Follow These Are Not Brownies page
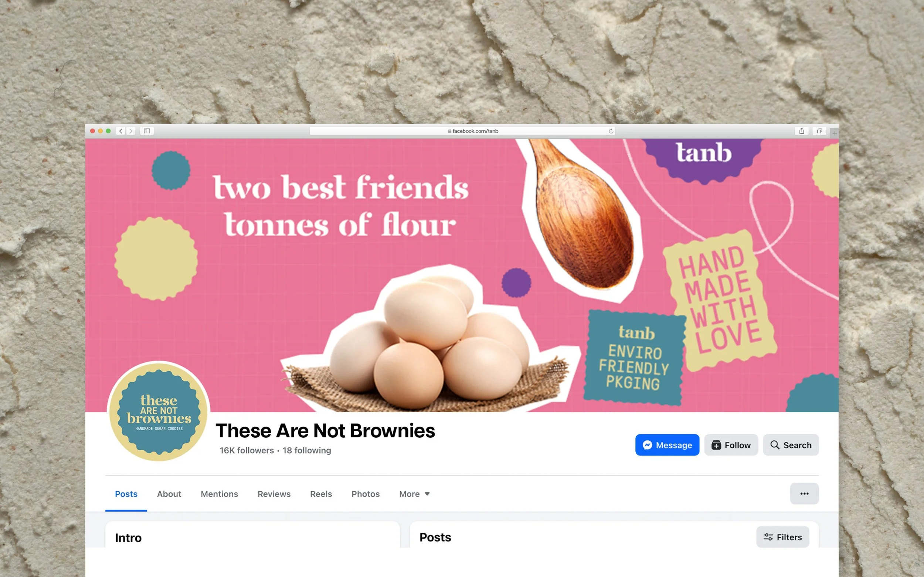 point(731,445)
